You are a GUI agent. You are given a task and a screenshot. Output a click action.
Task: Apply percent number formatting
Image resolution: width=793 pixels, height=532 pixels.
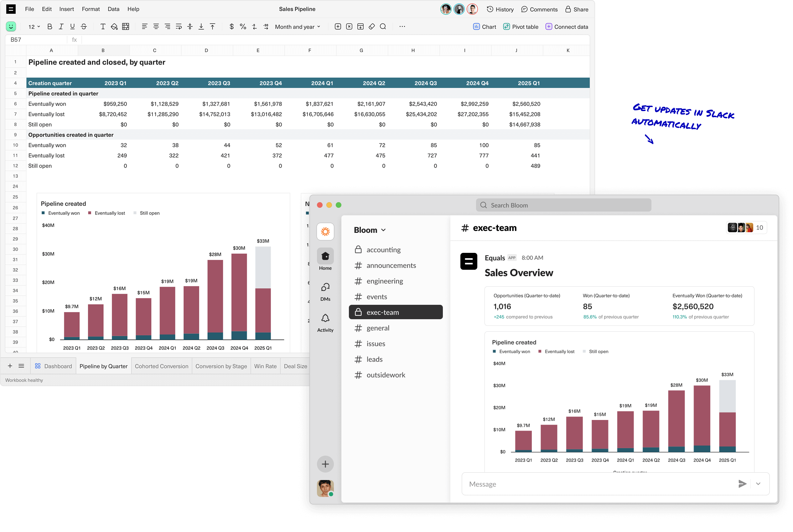[243, 27]
